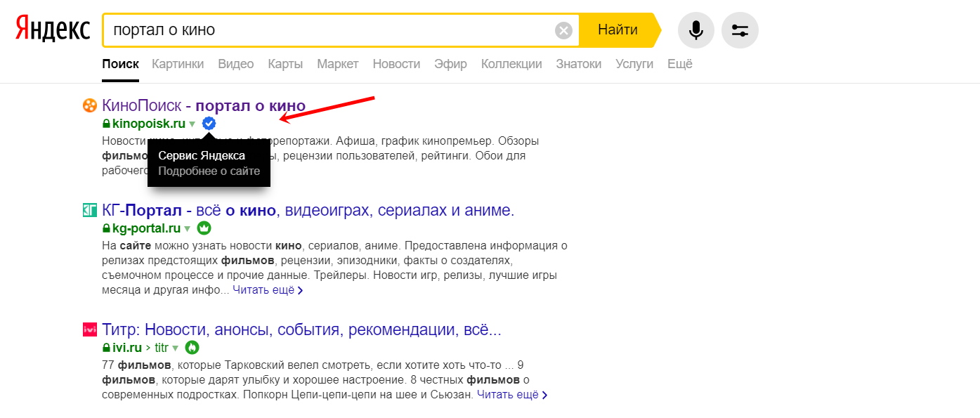Click the Yandex logo
Image resolution: width=980 pixels, height=418 pixels.
pyautogui.click(x=53, y=30)
